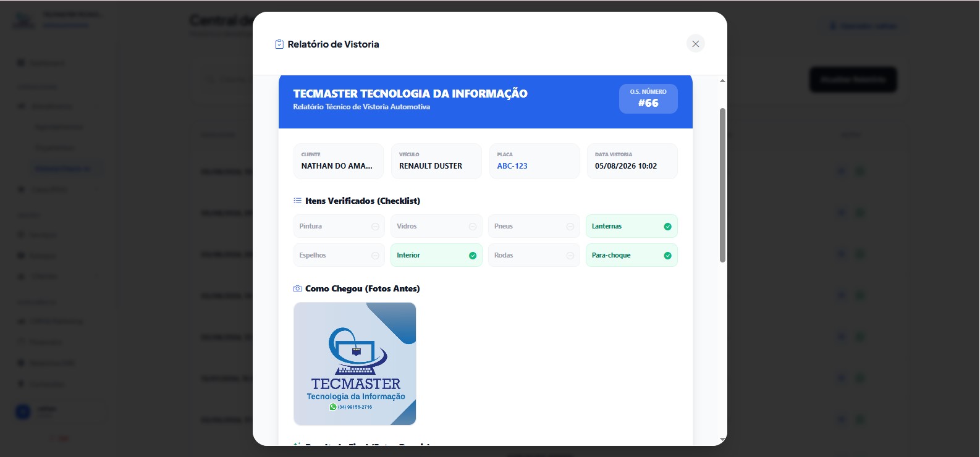The width and height of the screenshot is (980, 457).
Task: Uncheck the Lanternas checklist item
Action: 632,226
